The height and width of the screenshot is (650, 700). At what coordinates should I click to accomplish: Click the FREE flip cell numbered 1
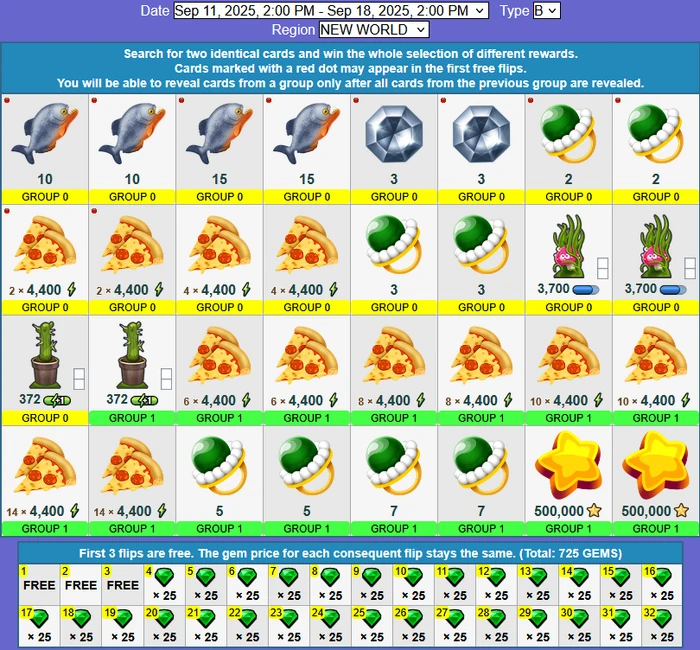coord(39,585)
